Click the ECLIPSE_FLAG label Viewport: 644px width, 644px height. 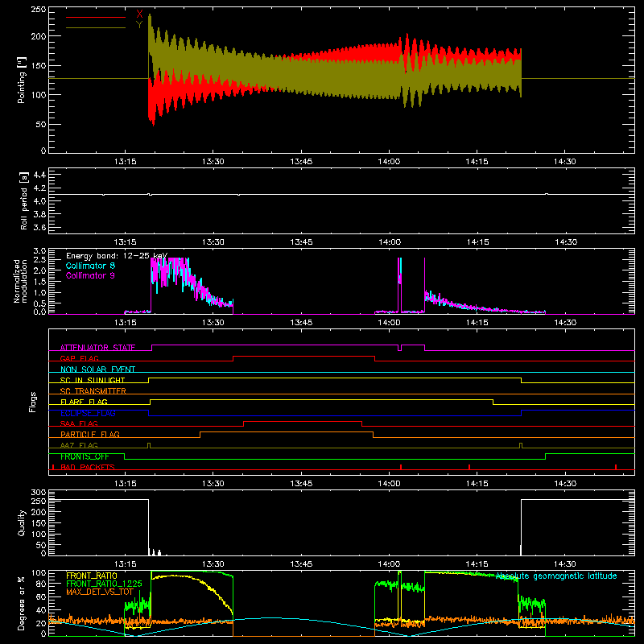88,413
